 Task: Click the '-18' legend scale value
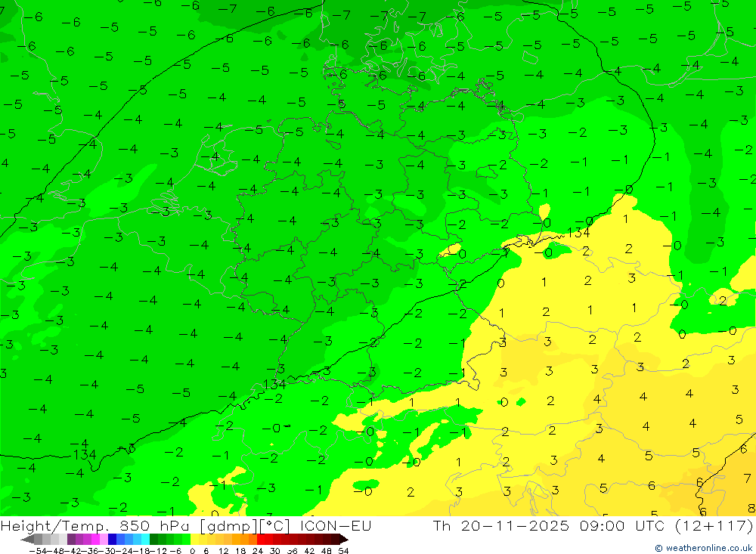[x=142, y=551]
